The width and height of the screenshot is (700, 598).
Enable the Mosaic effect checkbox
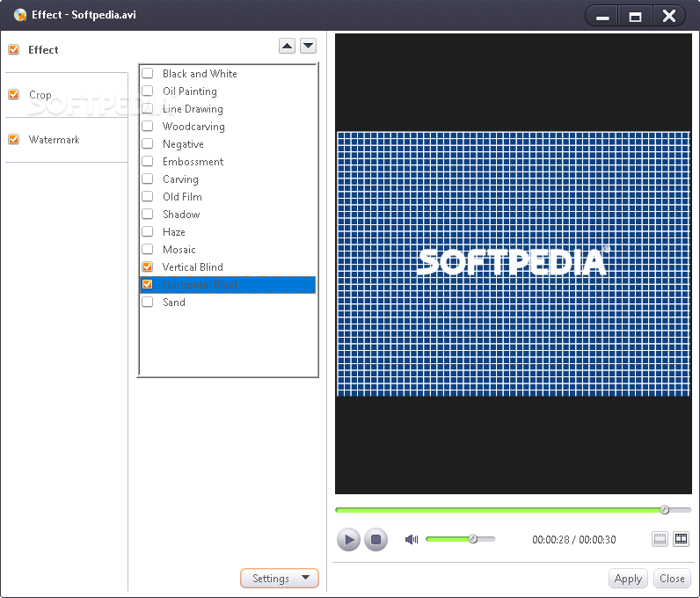click(x=148, y=249)
